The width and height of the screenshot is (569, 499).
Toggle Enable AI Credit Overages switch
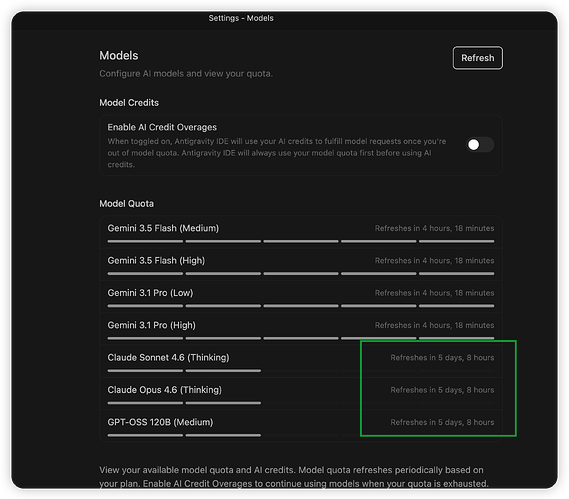[480, 145]
